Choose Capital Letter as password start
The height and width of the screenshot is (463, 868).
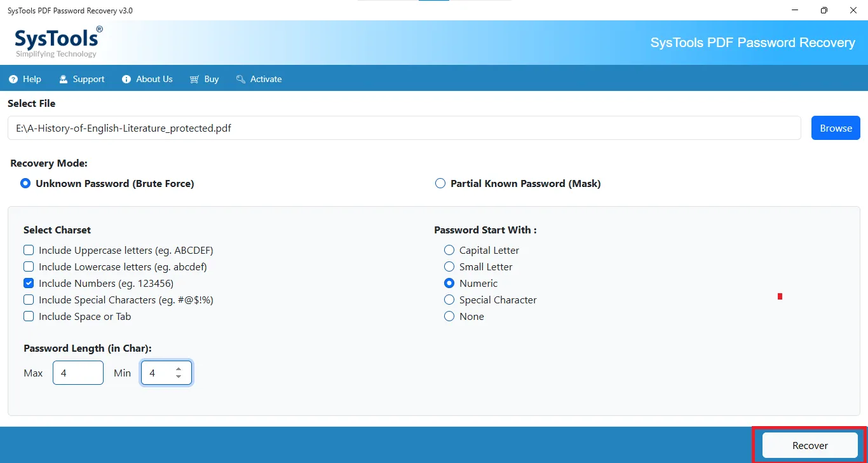click(449, 250)
